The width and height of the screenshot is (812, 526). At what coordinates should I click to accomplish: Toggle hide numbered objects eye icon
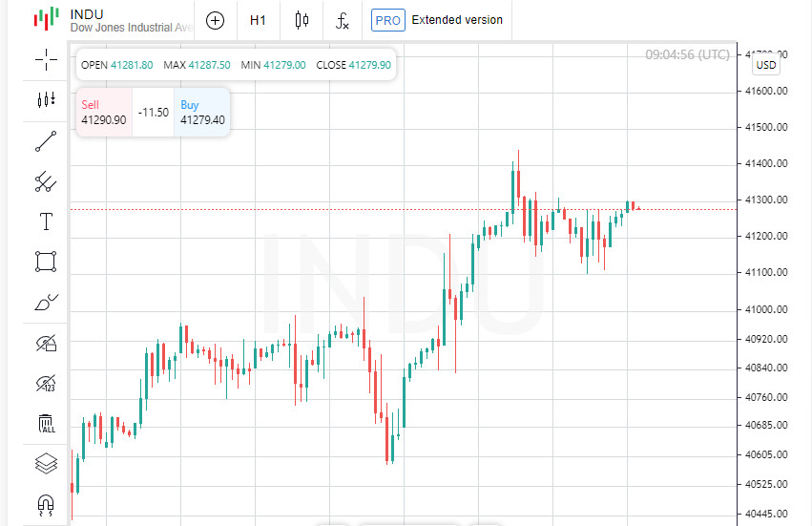46,384
